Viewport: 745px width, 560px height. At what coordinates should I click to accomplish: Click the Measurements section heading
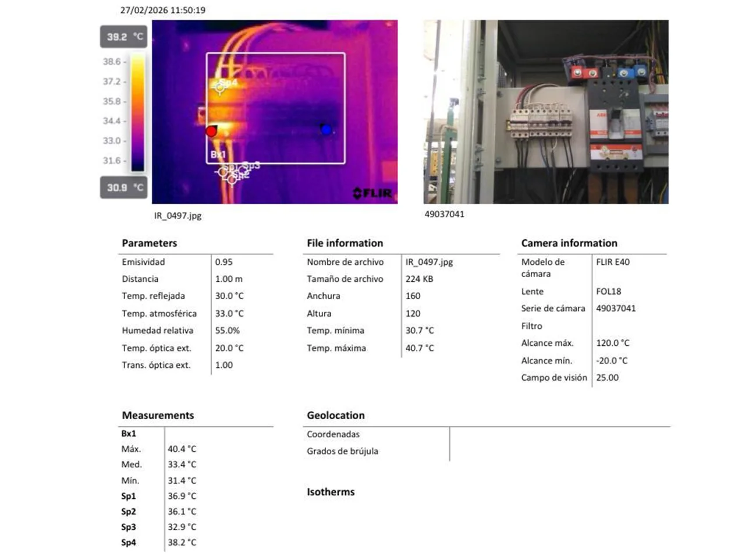click(158, 416)
